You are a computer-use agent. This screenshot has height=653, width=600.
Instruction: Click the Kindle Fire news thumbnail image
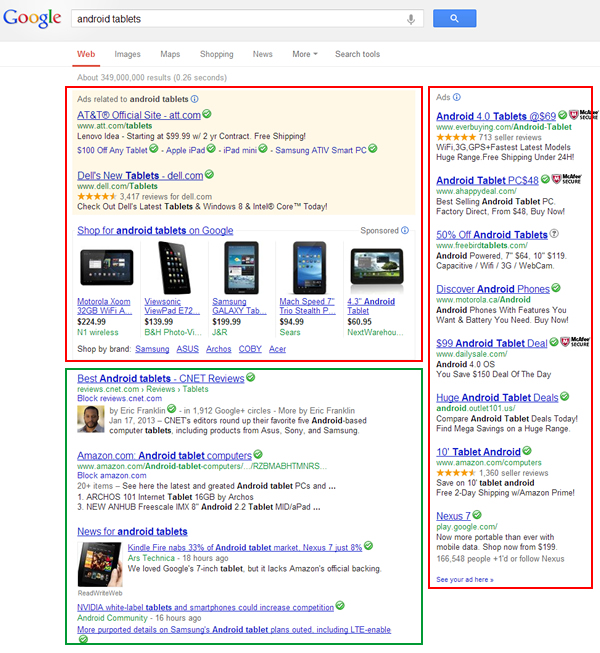tap(100, 565)
